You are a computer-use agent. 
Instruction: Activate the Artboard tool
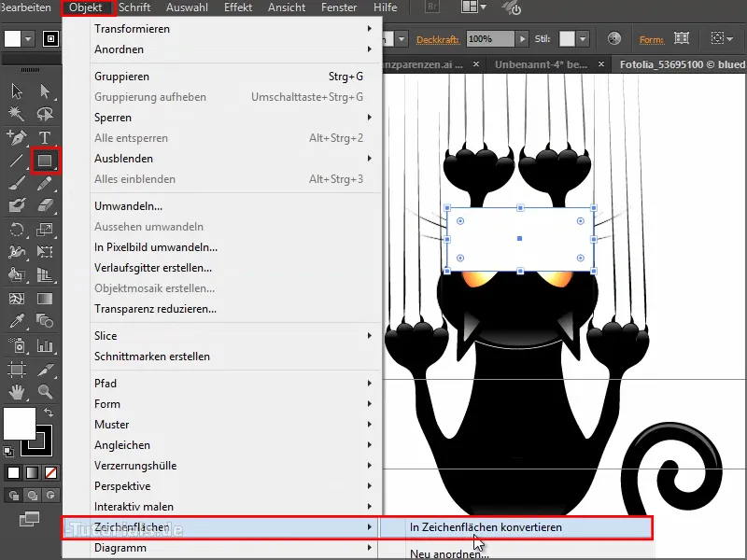tap(17, 369)
